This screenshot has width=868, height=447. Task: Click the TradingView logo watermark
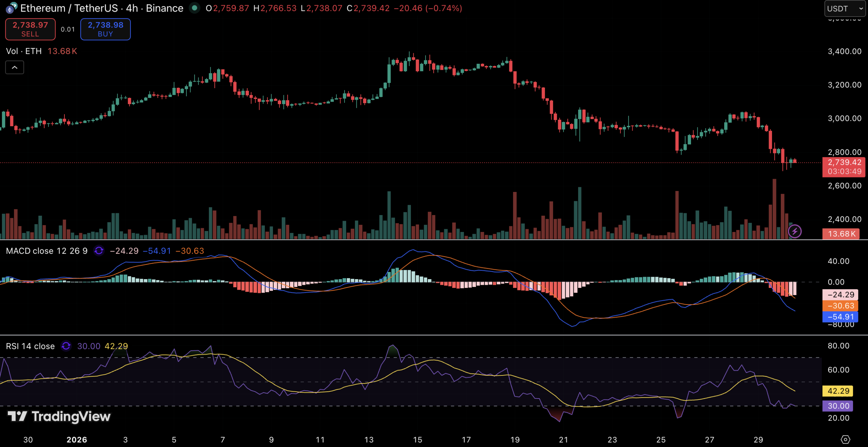(59, 416)
